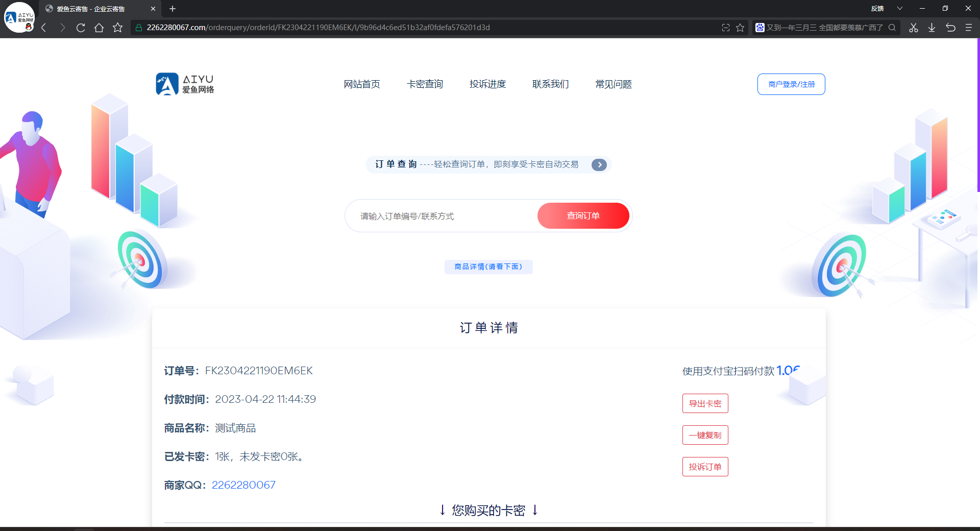Screen dimensions: 980x531
Task: Focus the order number input field
Action: (x=442, y=216)
